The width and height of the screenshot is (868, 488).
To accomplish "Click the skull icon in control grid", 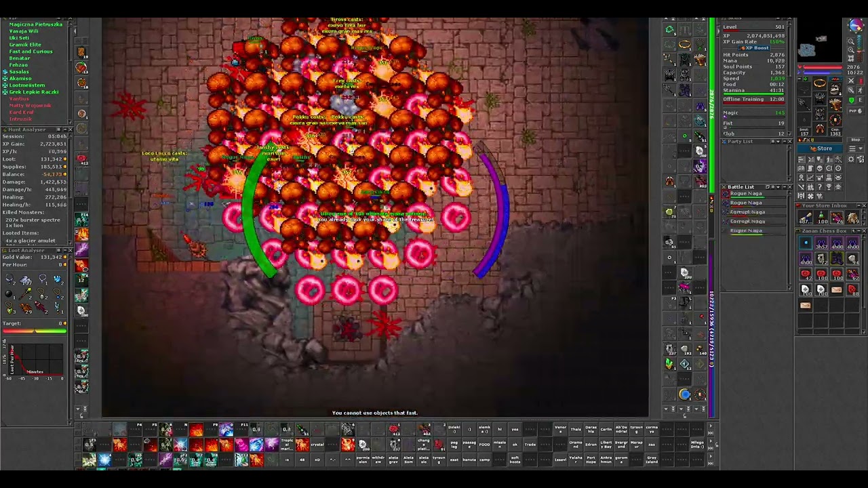I will (819, 168).
